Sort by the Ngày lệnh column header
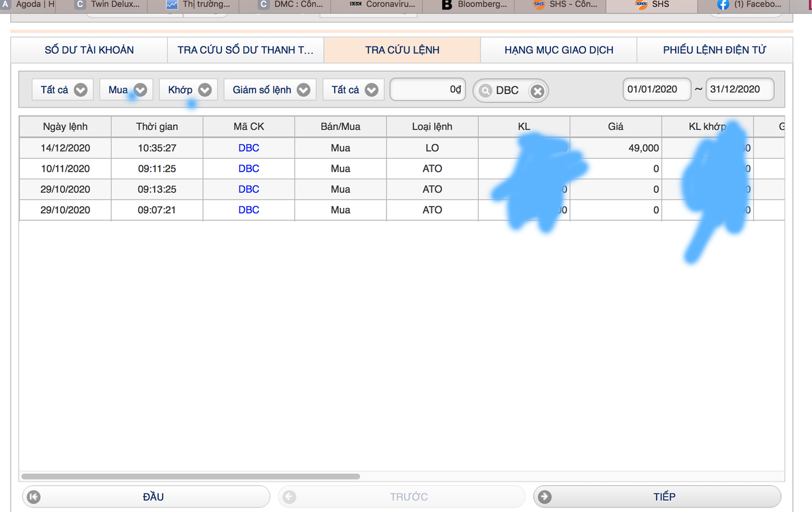The height and width of the screenshot is (512, 812). pyautogui.click(x=65, y=127)
